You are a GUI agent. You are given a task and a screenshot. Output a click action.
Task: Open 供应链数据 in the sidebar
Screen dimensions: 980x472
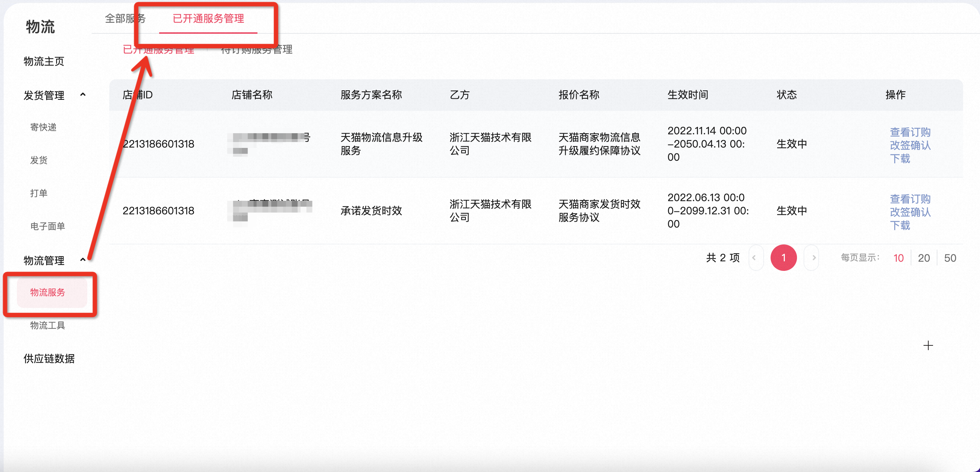tap(49, 359)
